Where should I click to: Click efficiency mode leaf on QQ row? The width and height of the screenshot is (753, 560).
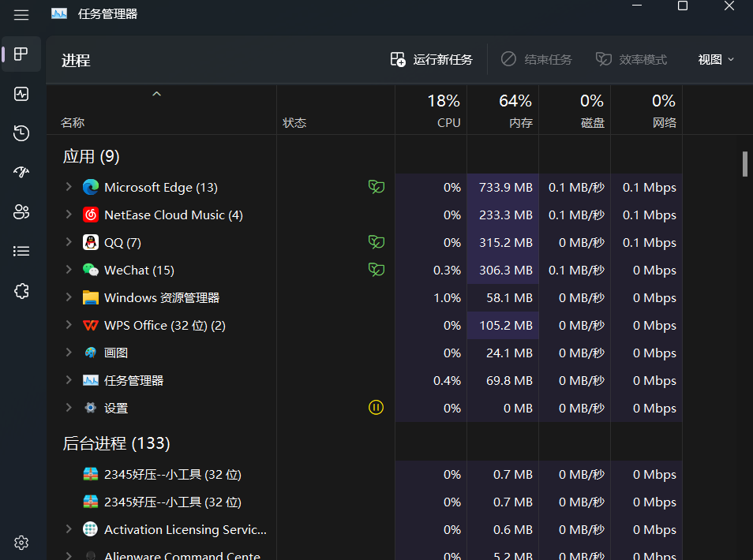point(376,242)
